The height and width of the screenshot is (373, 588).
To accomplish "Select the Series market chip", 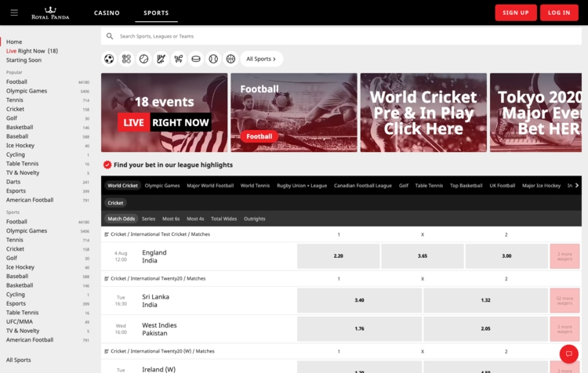I will (148, 219).
